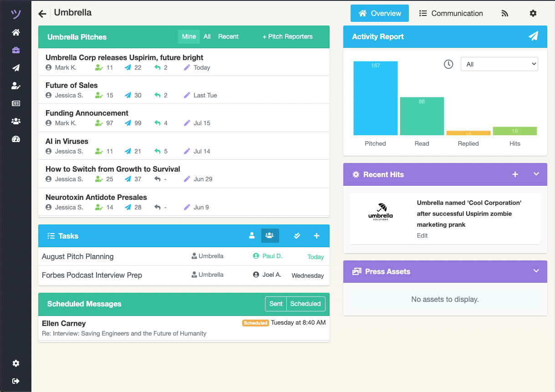Show completed tasks with the double-check icon
555x392 pixels.
297,236
